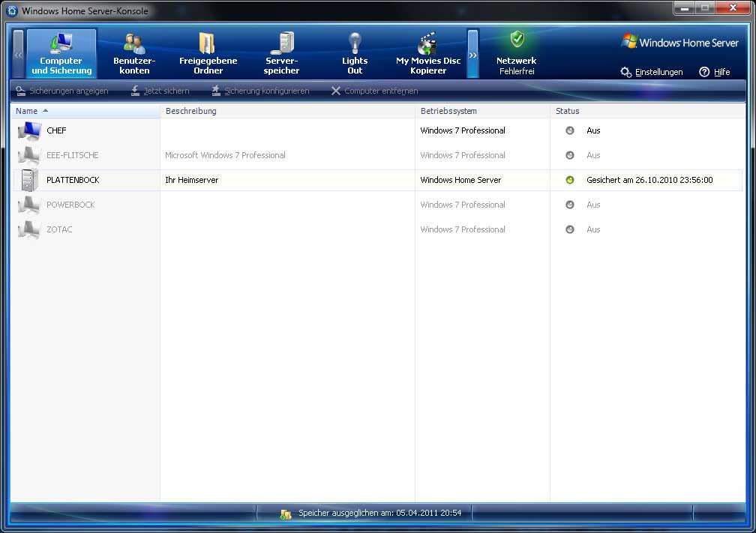Click Sicherung konfigurieren toolbar button
The image size is (756, 533).
(260, 91)
